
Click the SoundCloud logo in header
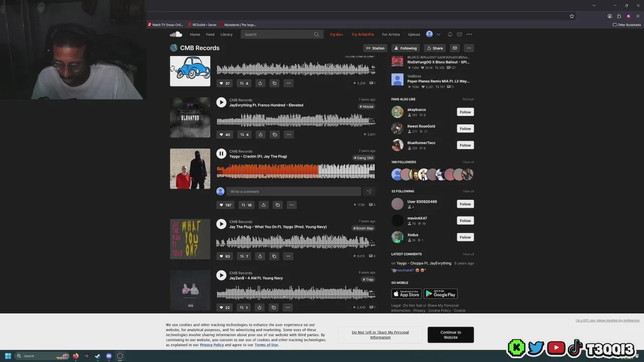click(176, 34)
